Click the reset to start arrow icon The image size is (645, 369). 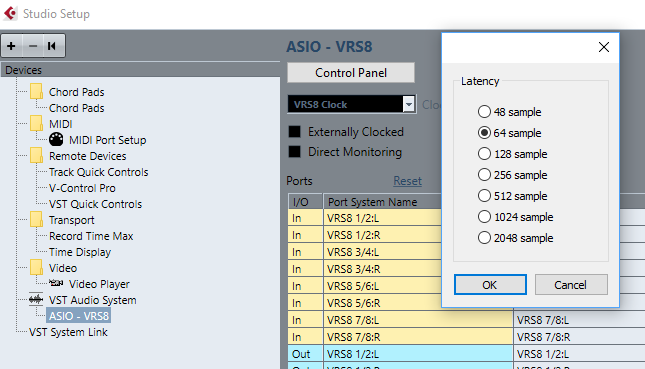pyautogui.click(x=52, y=46)
